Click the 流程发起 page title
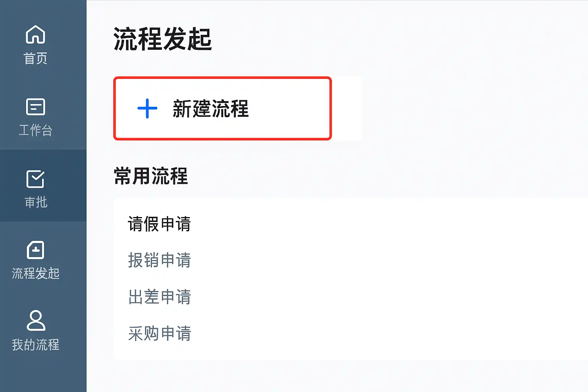588x392 pixels. pos(162,39)
